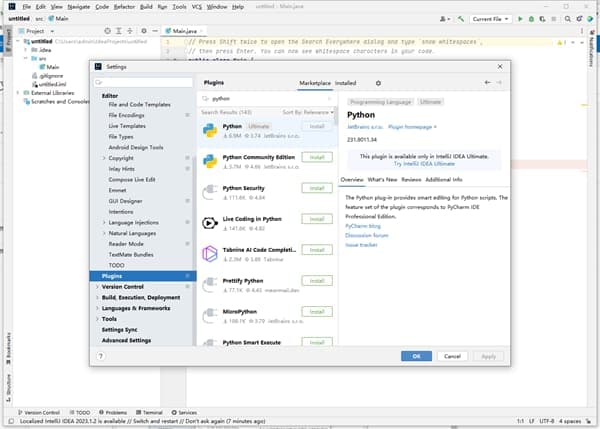
Task: Install the Python Security plugin
Action: tap(316, 188)
